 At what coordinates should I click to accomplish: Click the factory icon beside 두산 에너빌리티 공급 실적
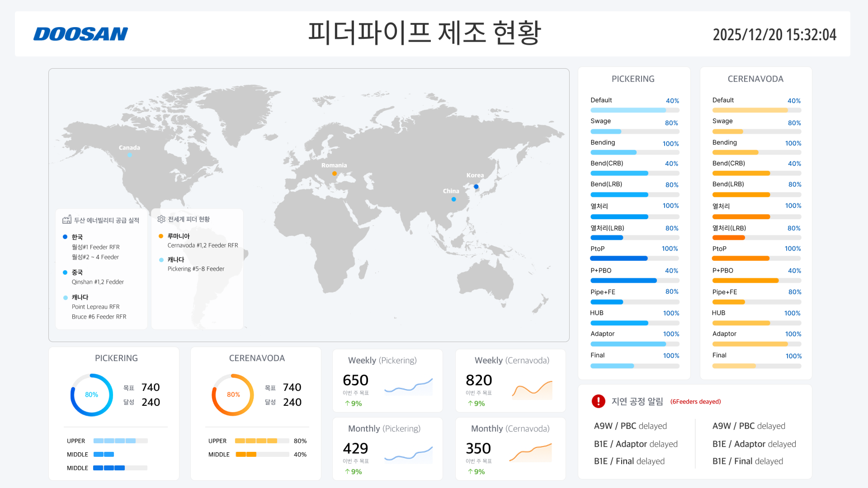click(x=67, y=220)
